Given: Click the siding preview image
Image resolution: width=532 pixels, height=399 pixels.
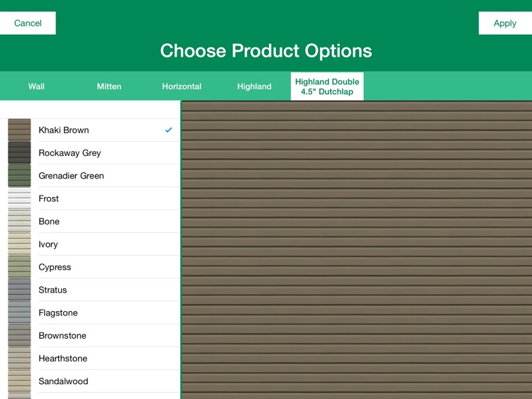Looking at the screenshot, I should pyautogui.click(x=356, y=249).
